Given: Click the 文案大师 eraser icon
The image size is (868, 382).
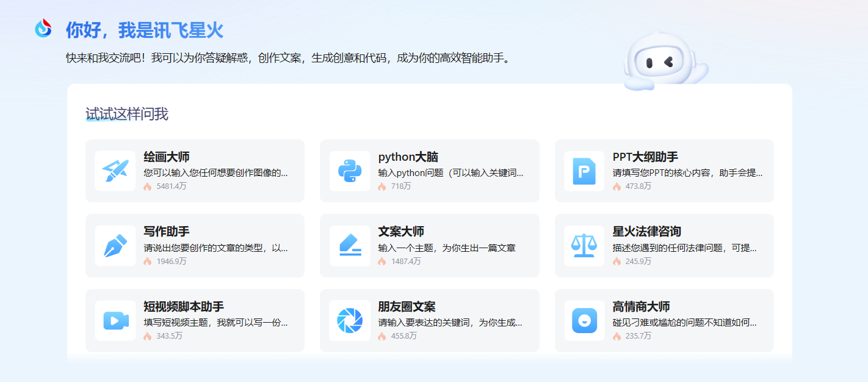Looking at the screenshot, I should click(x=350, y=246).
